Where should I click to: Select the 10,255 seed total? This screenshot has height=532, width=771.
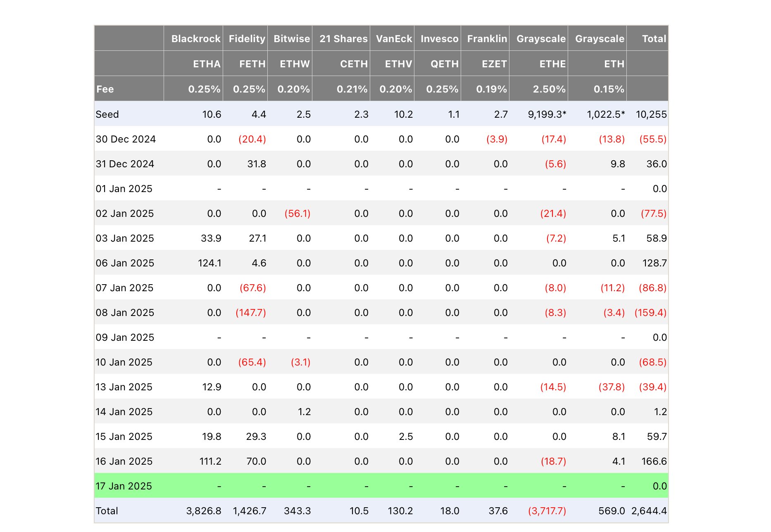pos(651,114)
